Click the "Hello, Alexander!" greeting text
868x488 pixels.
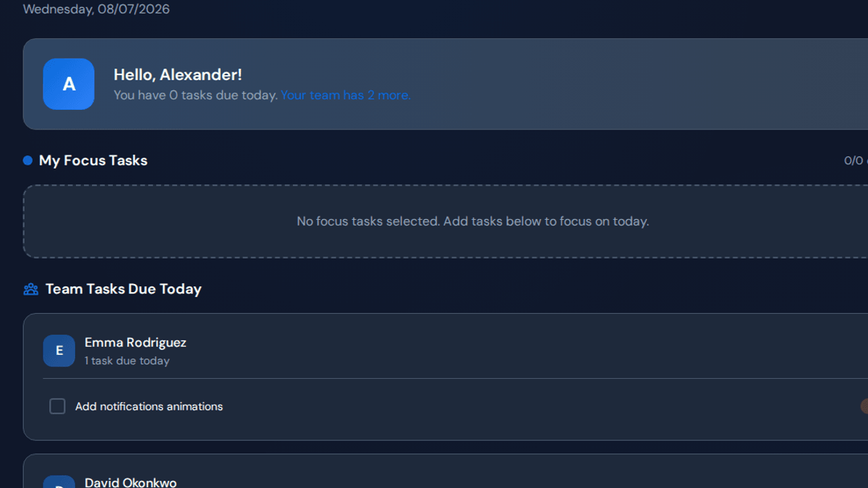coord(178,74)
